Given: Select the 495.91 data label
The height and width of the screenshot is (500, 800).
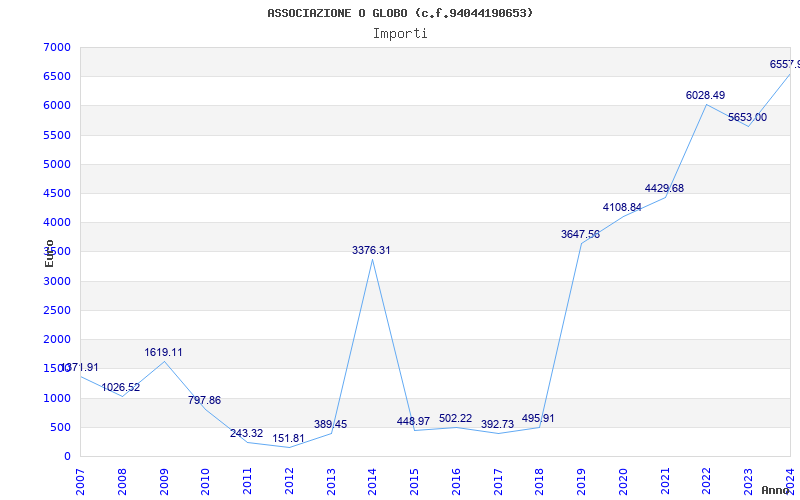Looking at the screenshot, I should [x=538, y=418].
